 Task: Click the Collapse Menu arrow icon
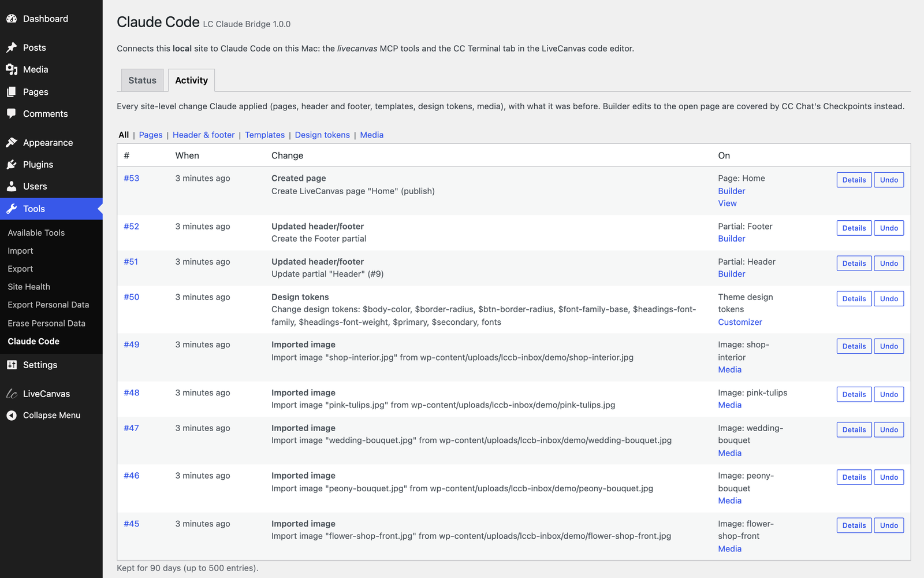pyautogui.click(x=12, y=415)
